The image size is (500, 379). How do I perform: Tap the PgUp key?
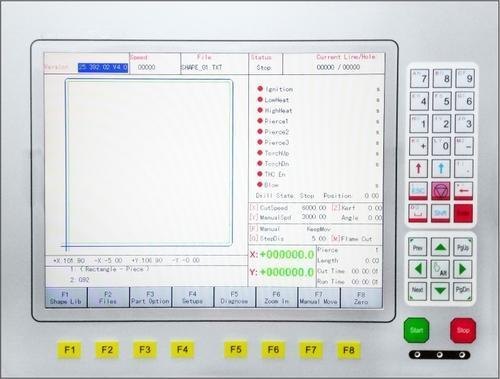click(x=463, y=247)
